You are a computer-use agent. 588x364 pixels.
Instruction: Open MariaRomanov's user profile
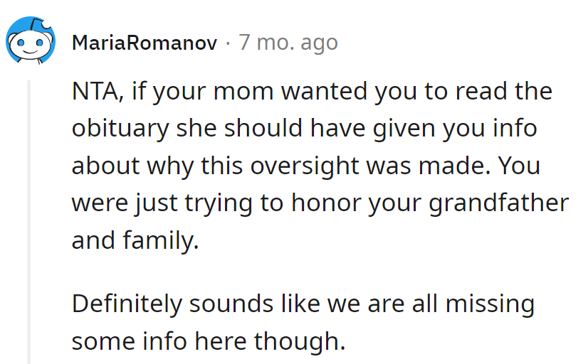click(145, 43)
